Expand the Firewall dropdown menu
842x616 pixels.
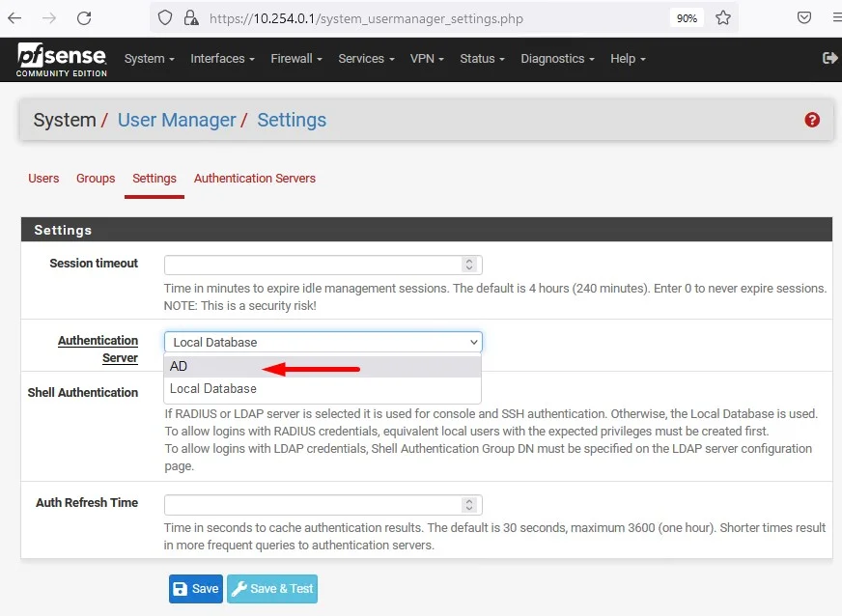tap(296, 59)
